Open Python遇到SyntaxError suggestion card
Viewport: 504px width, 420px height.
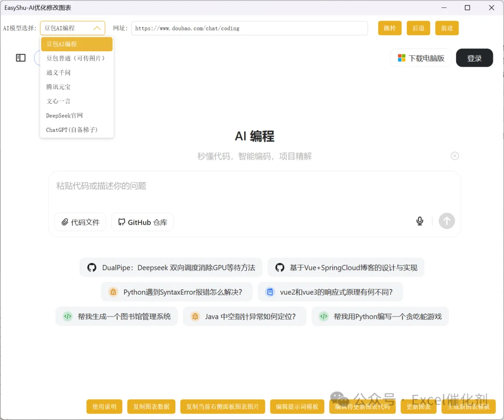click(177, 292)
